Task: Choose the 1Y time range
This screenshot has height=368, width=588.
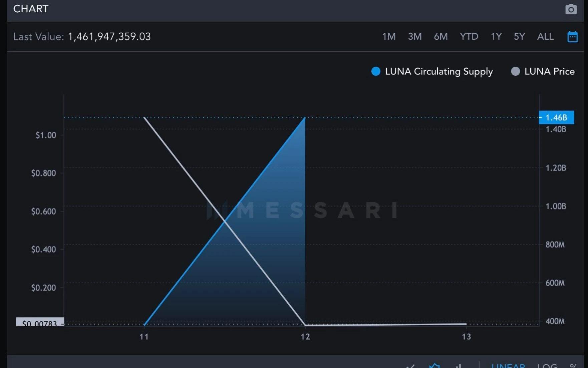Action: pos(496,36)
